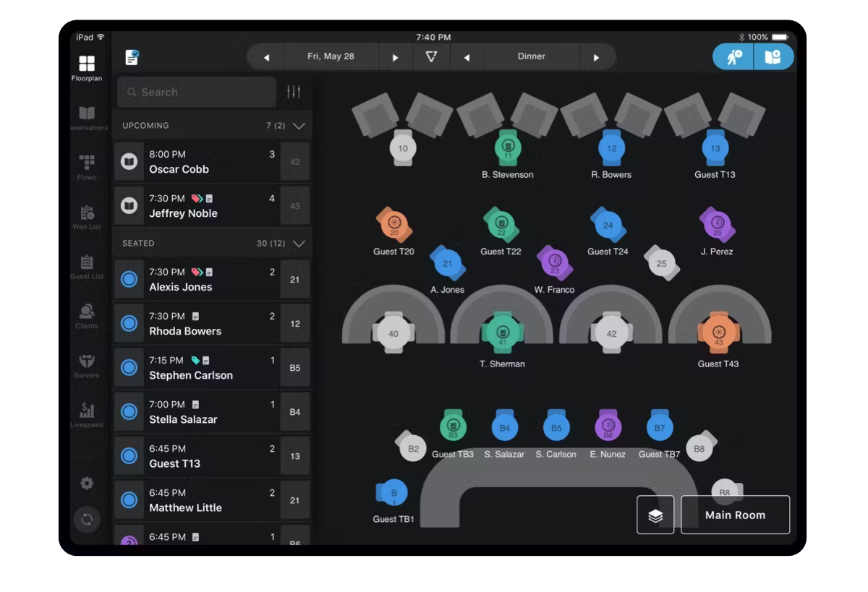Open the floorplan layers button

coord(655,515)
